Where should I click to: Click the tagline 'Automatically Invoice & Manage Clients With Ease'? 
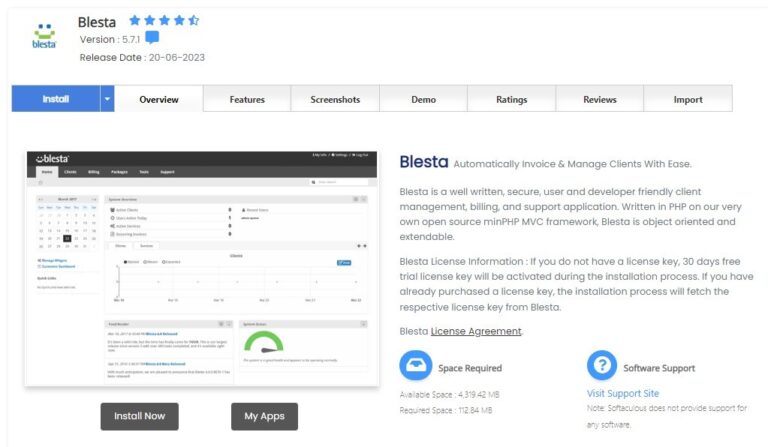coord(572,164)
